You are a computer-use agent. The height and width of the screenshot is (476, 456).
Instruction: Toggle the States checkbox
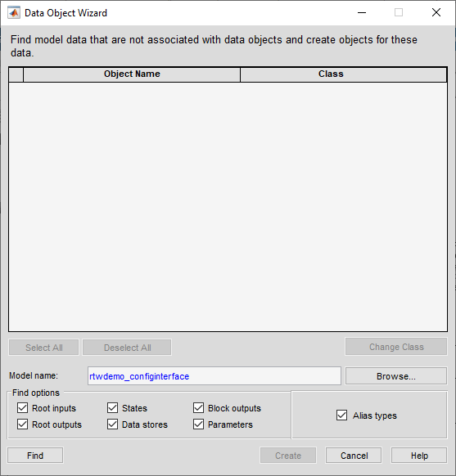point(112,407)
